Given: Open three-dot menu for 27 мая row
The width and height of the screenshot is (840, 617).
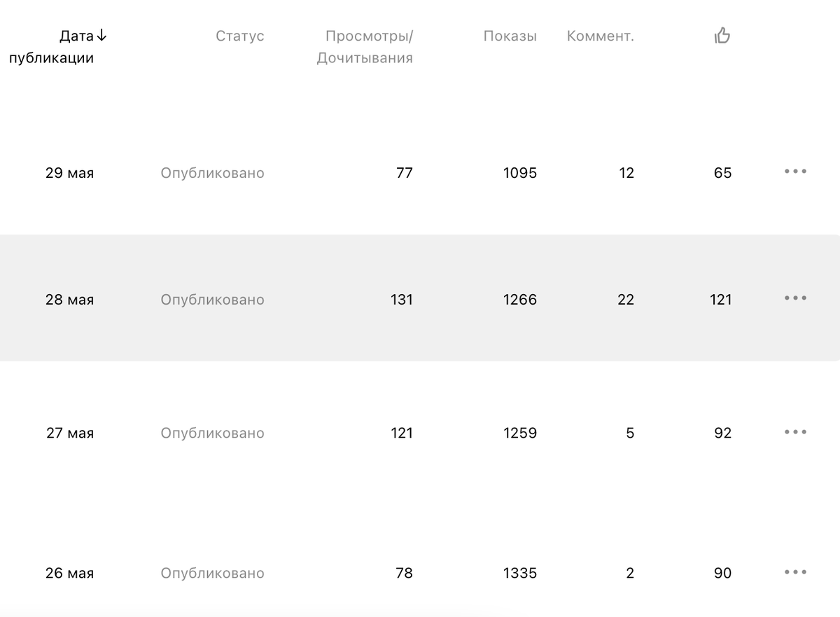Looking at the screenshot, I should tap(795, 432).
